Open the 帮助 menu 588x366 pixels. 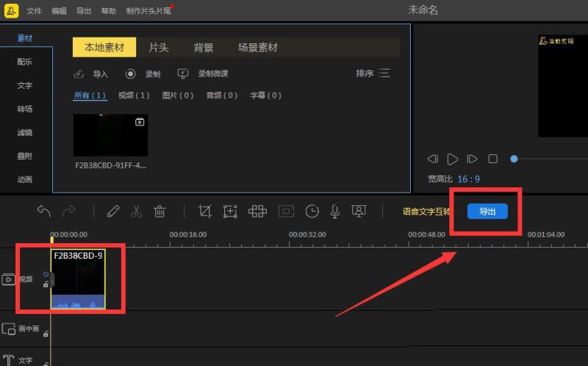point(108,11)
